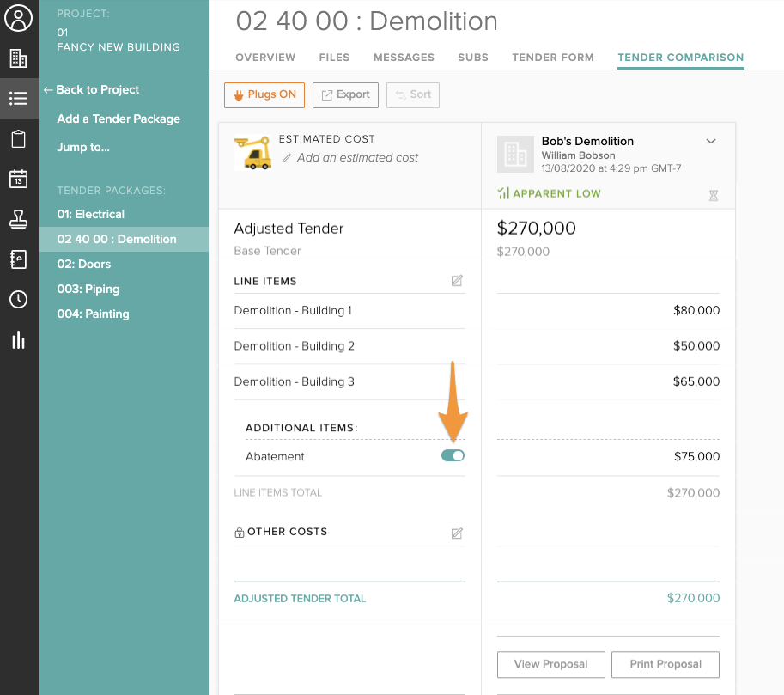Edit Other Costs with pencil icon
The height and width of the screenshot is (695, 784).
(457, 533)
